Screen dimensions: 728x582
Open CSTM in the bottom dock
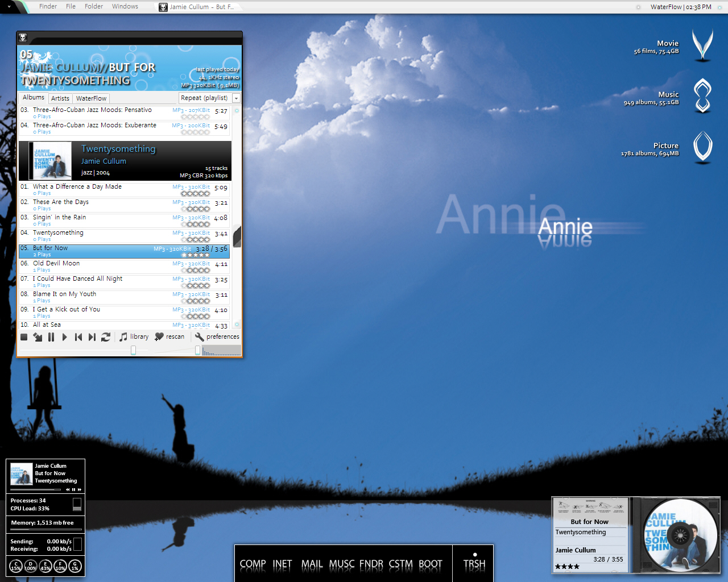click(401, 564)
